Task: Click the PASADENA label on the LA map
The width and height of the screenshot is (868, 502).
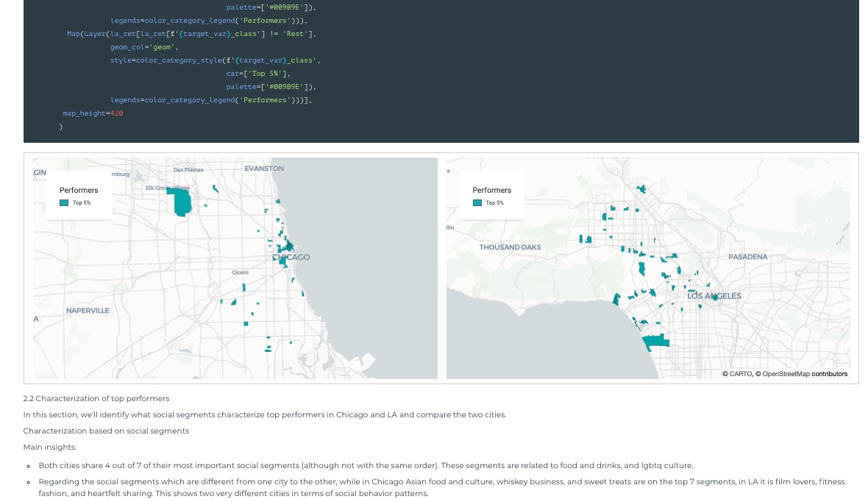Action: (x=748, y=257)
